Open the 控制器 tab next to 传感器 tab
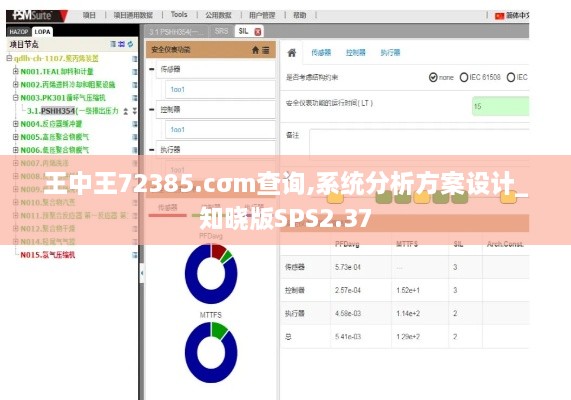571x400 pixels. click(356, 53)
